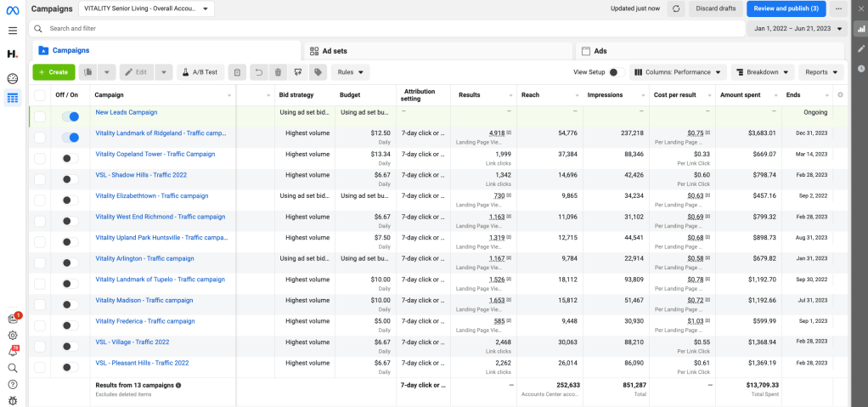Turn off New Leads Campaign toggle
The image size is (868, 407).
point(70,116)
